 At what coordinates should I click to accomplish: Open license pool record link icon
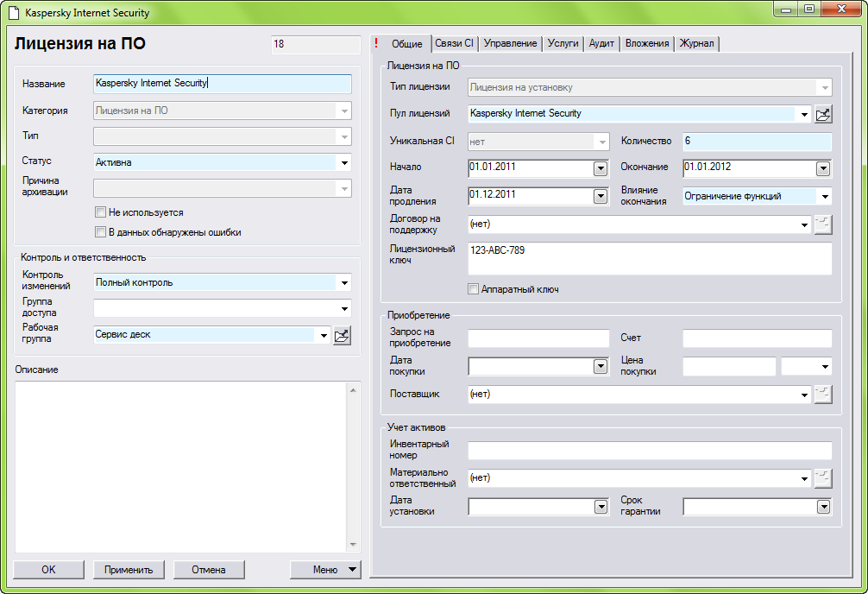point(823,115)
